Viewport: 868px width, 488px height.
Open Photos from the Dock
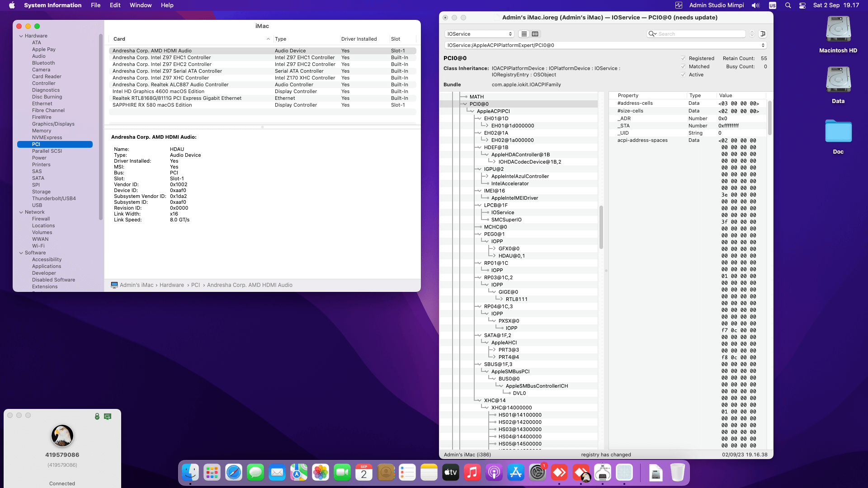(321, 473)
